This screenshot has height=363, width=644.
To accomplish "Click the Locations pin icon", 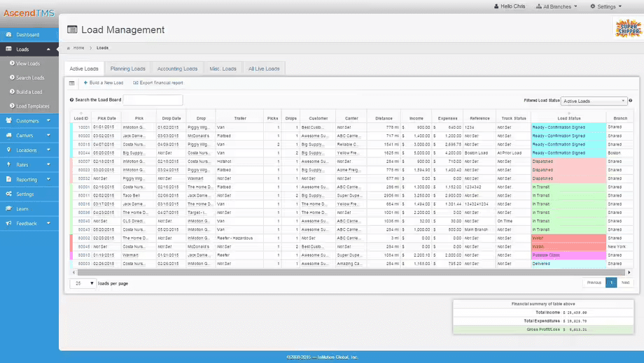I will pyautogui.click(x=8, y=150).
